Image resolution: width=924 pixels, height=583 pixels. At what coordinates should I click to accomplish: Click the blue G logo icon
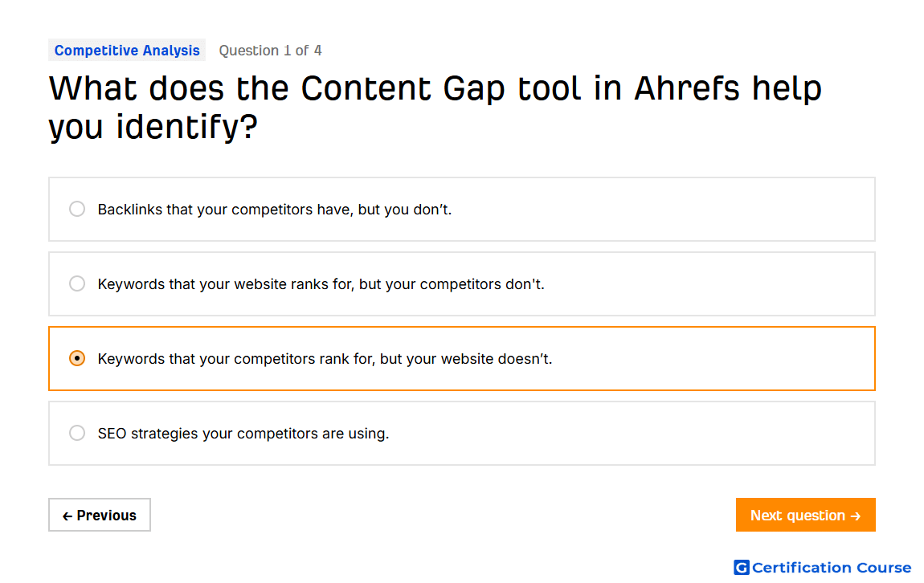coord(741,567)
